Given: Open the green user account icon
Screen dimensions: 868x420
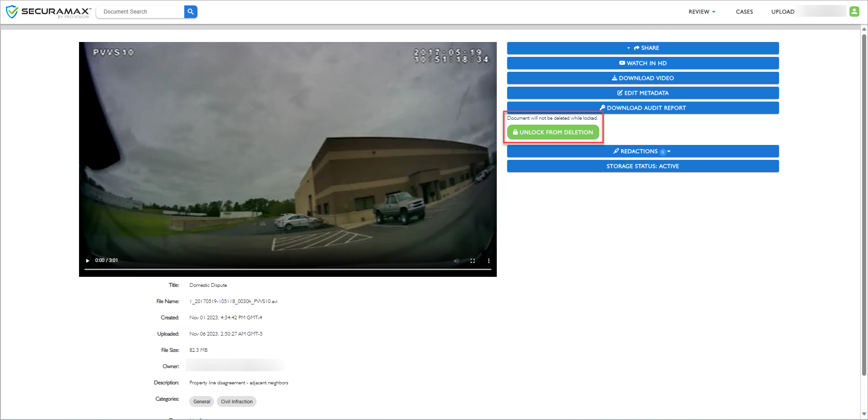Looking at the screenshot, I should [854, 12].
